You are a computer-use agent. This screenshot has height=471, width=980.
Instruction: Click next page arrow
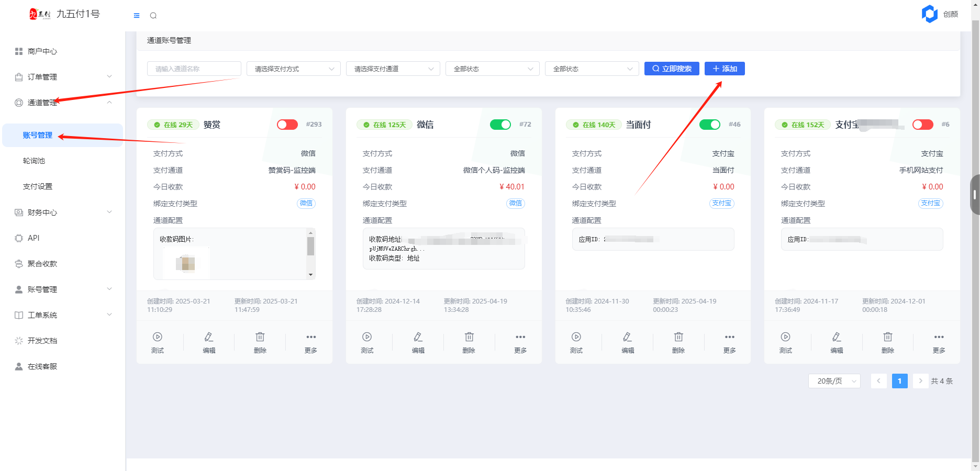click(921, 381)
